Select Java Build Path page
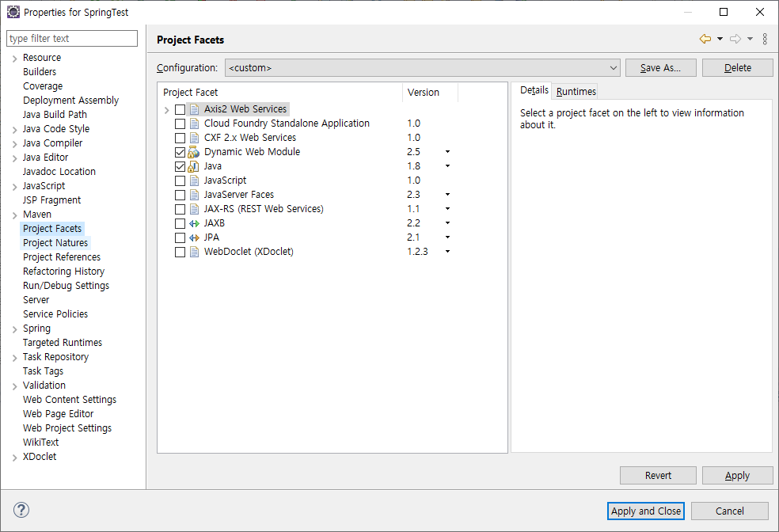The width and height of the screenshot is (779, 532). [55, 115]
